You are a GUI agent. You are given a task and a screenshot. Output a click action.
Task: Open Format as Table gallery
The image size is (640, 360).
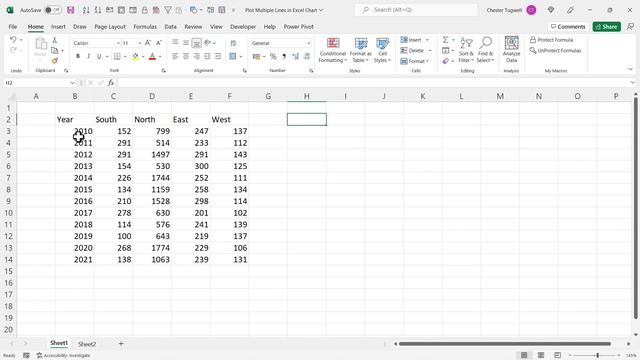click(x=360, y=50)
